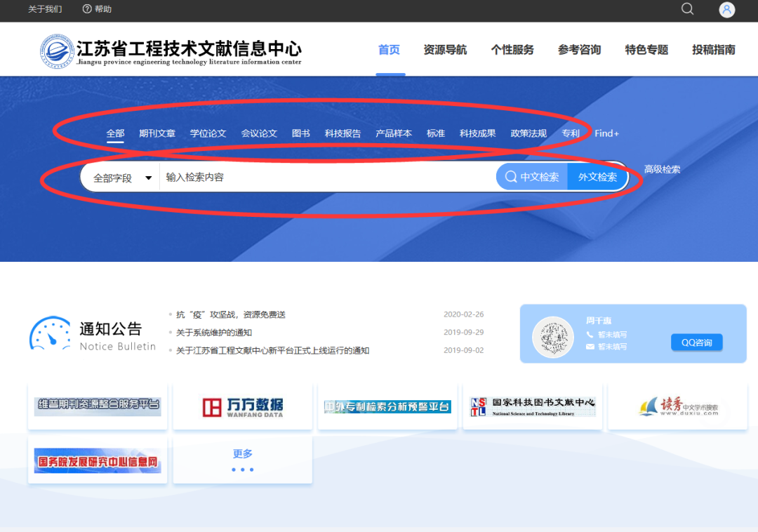Image resolution: width=758 pixels, height=532 pixels.
Task: Open search with the magnifier icon top right
Action: (x=686, y=10)
